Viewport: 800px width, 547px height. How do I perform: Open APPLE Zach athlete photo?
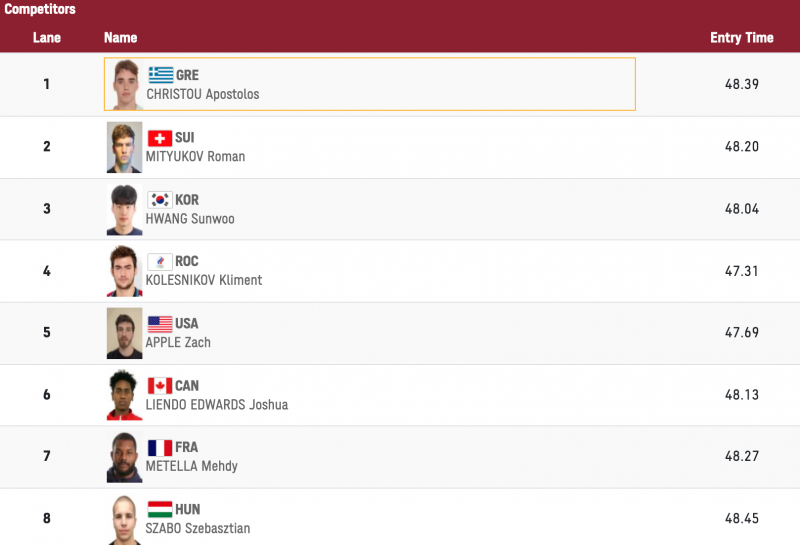[125, 333]
